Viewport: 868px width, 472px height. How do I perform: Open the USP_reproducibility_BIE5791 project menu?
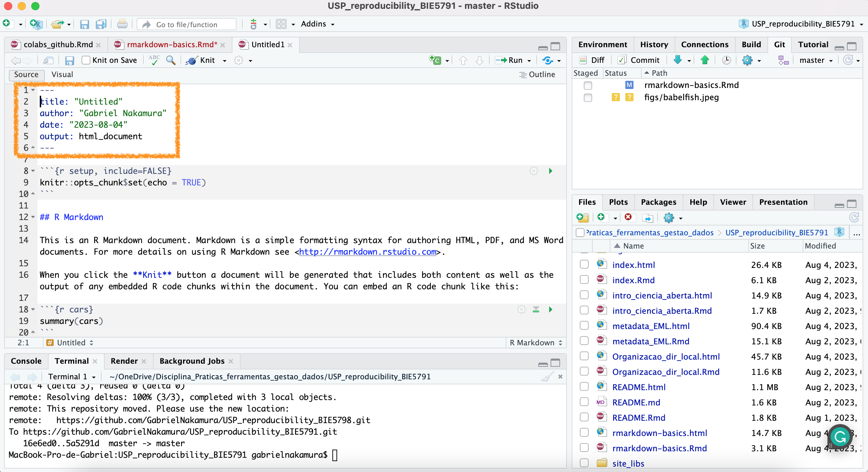point(801,24)
